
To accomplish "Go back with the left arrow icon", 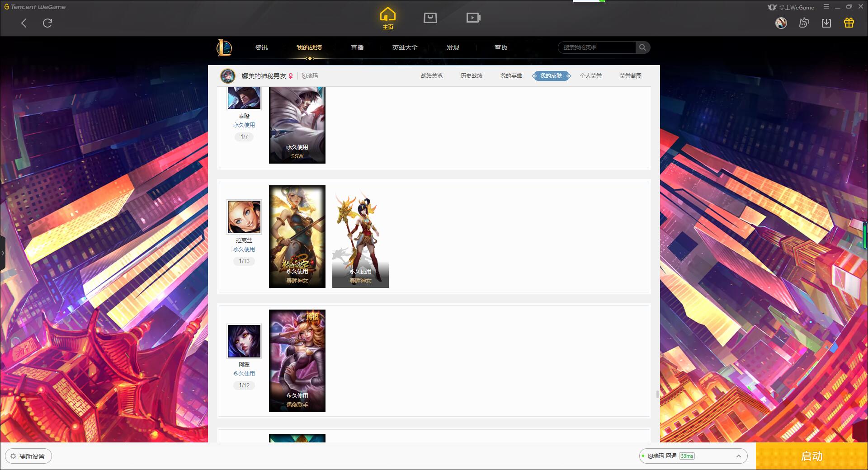I will [24, 23].
